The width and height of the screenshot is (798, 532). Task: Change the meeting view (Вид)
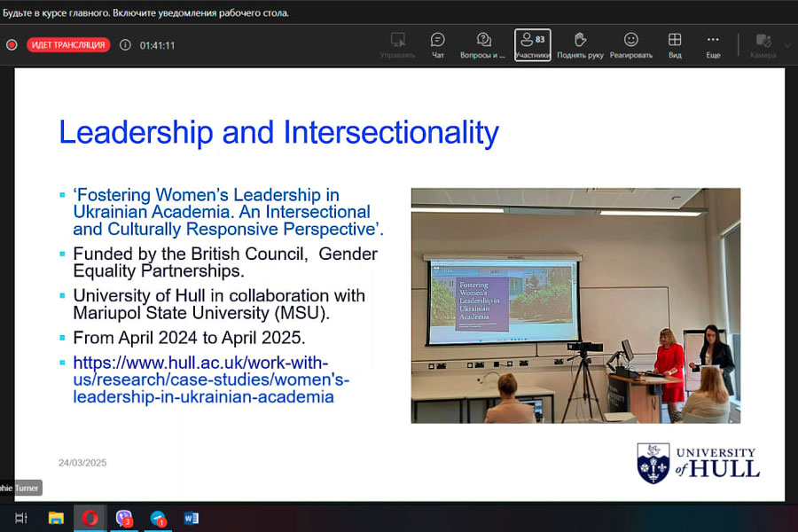pyautogui.click(x=675, y=44)
